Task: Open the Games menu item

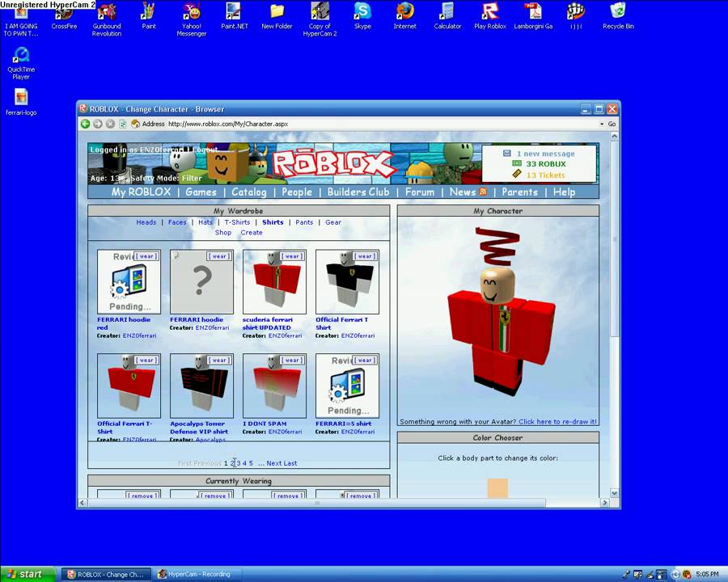Action: pyautogui.click(x=201, y=192)
